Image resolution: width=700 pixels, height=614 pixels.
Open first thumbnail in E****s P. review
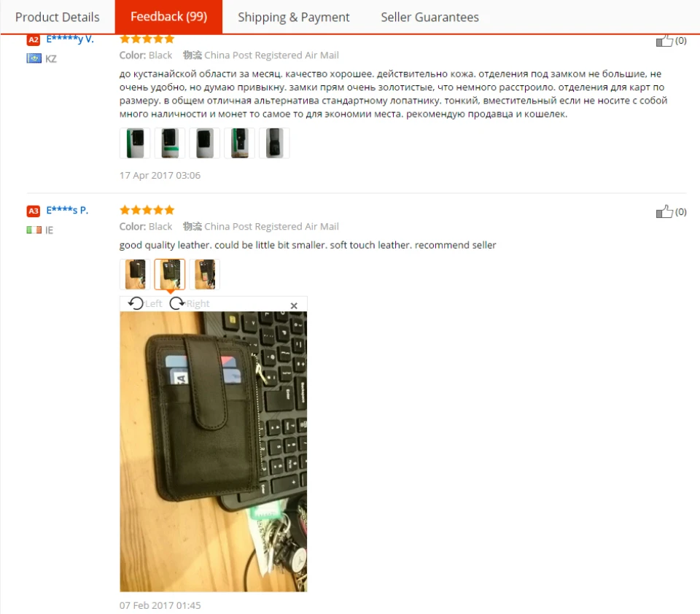[135, 274]
